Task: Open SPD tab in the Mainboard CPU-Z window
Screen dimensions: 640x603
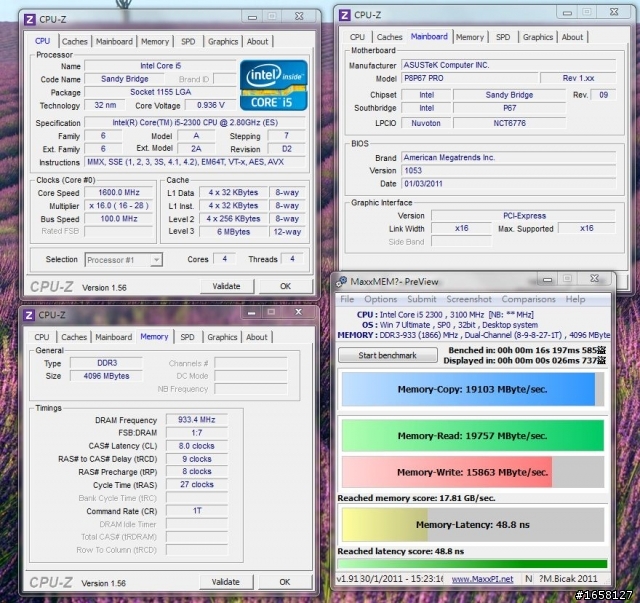Action: pyautogui.click(x=503, y=37)
